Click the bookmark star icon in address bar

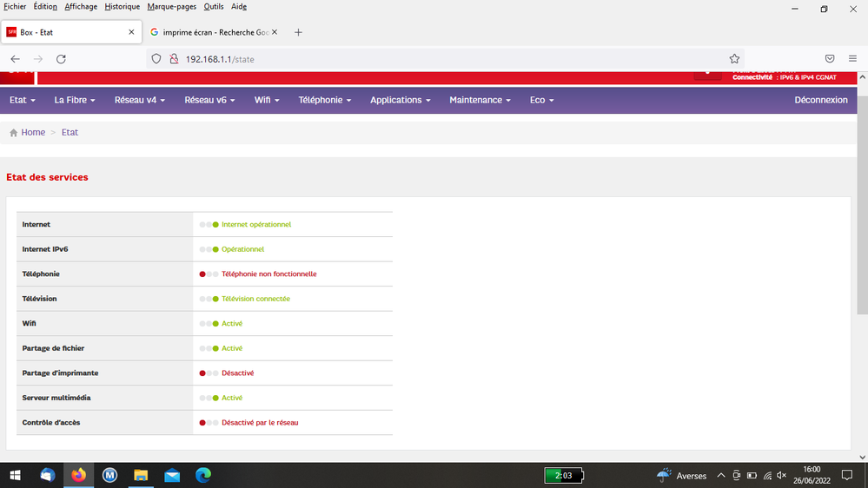tap(734, 59)
